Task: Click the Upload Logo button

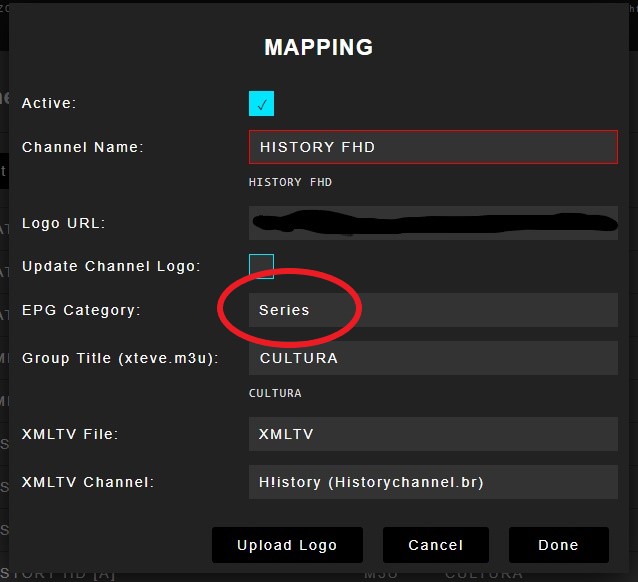Action: (x=287, y=545)
